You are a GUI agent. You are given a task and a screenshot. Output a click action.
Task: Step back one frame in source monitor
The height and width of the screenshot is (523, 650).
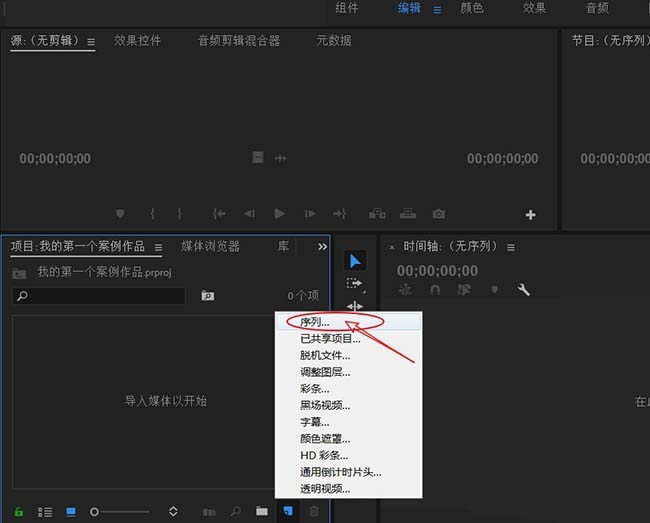coord(249,214)
